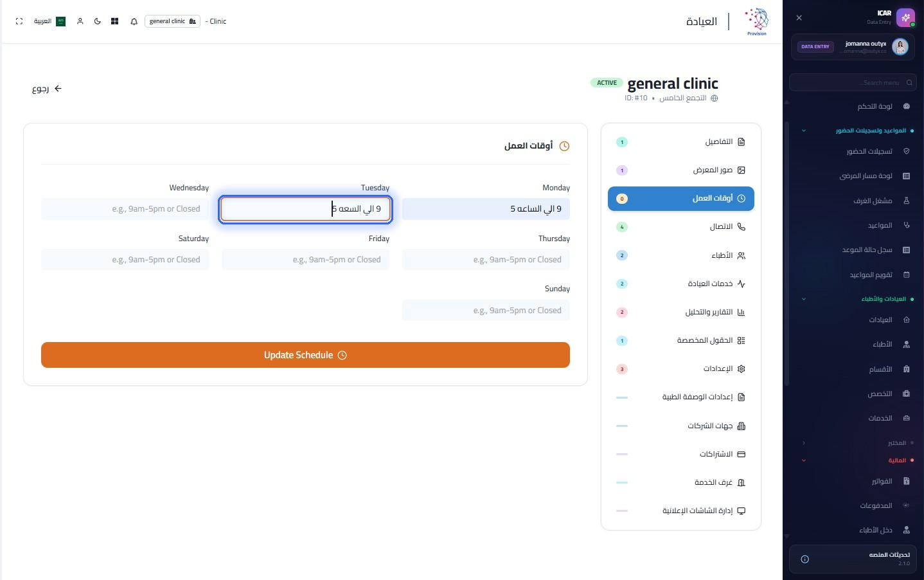Click the ACTIVE status badge
924x580 pixels.
click(x=607, y=83)
